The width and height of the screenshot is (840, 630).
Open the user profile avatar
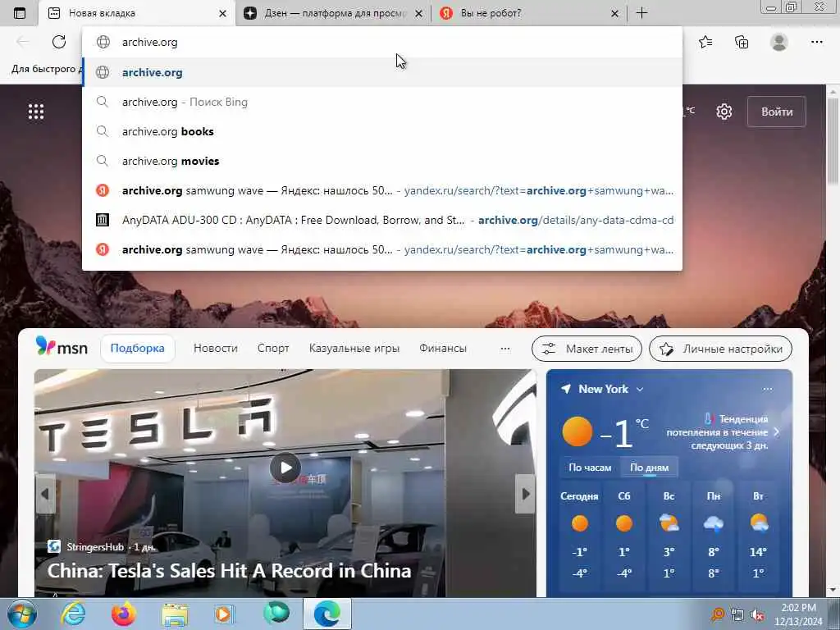click(779, 42)
